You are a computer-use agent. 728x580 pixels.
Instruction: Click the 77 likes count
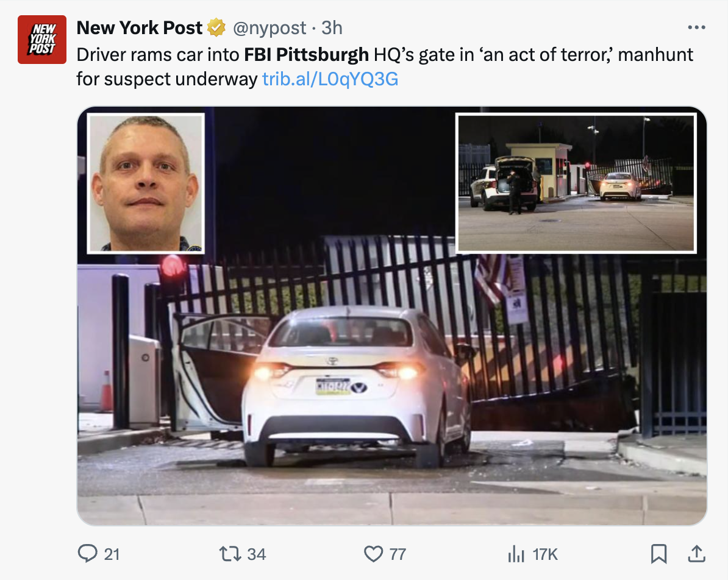click(x=398, y=554)
